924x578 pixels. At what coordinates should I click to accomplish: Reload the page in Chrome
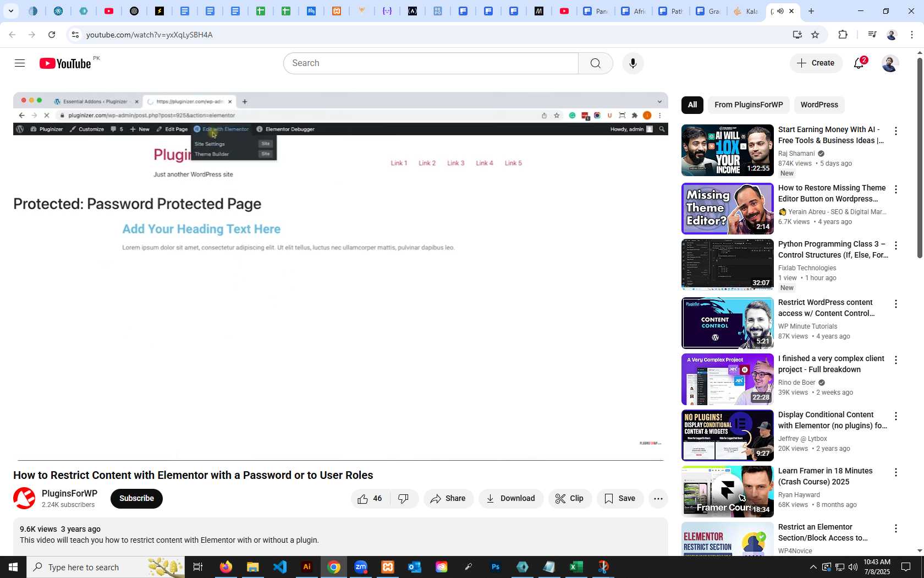(x=52, y=35)
